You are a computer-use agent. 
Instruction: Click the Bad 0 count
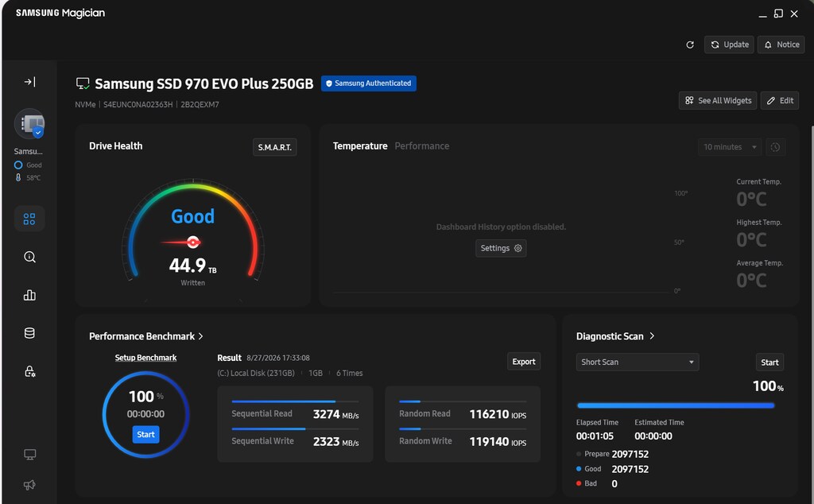[x=614, y=484]
